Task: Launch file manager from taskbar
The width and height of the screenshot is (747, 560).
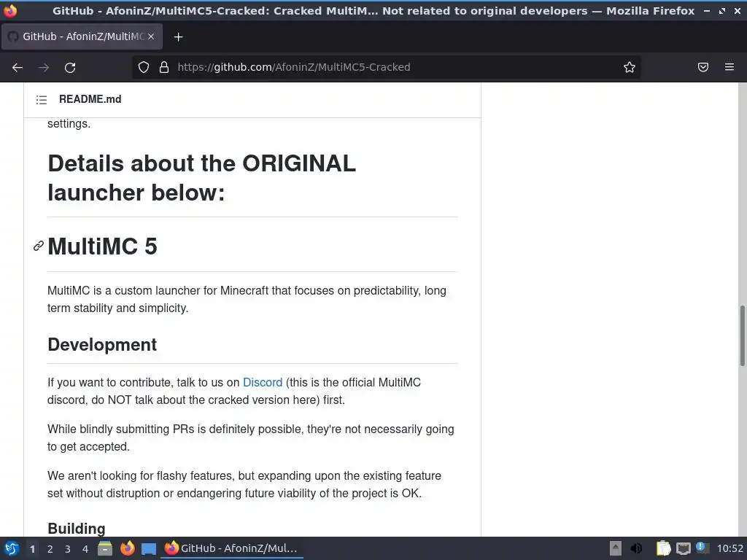Action: click(105, 548)
